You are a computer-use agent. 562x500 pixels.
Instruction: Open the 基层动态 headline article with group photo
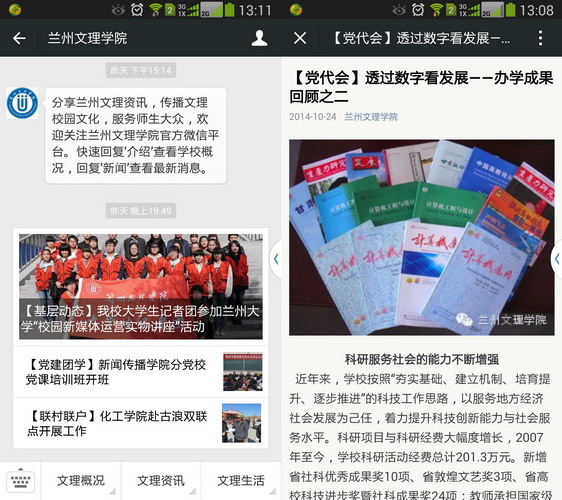141,286
